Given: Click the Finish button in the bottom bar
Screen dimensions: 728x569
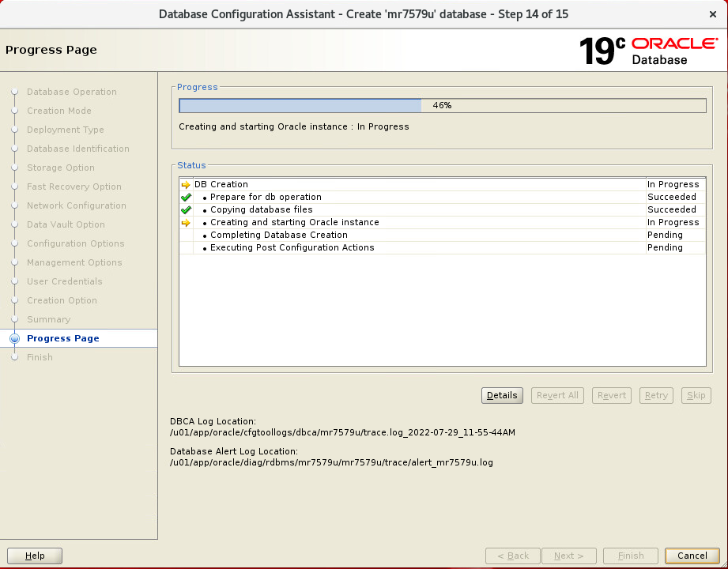Looking at the screenshot, I should (x=631, y=556).
